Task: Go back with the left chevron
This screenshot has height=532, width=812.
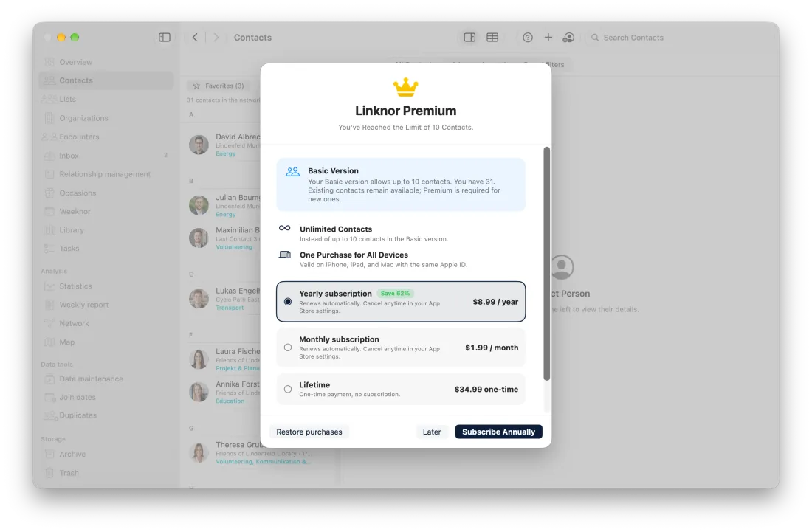Action: (x=195, y=37)
